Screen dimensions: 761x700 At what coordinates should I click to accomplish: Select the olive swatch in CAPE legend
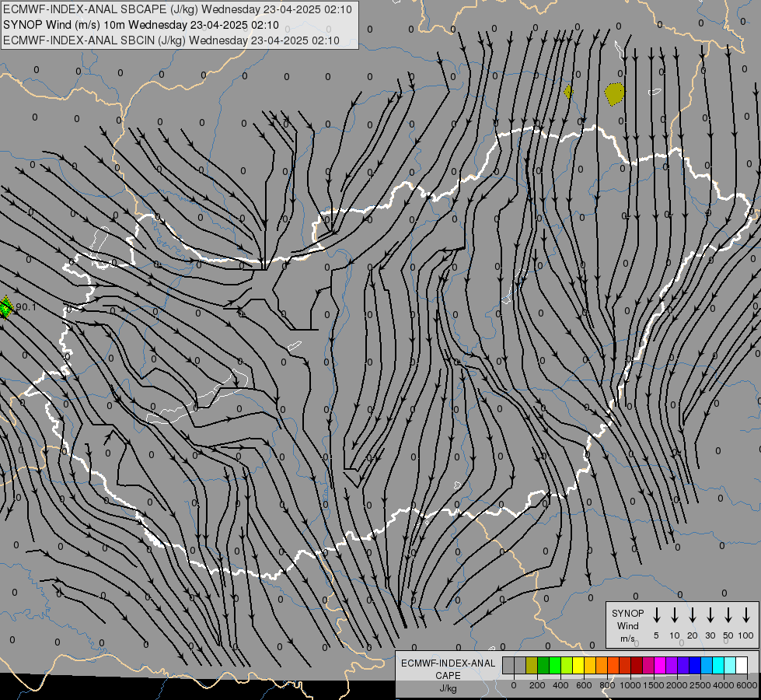pos(532,665)
